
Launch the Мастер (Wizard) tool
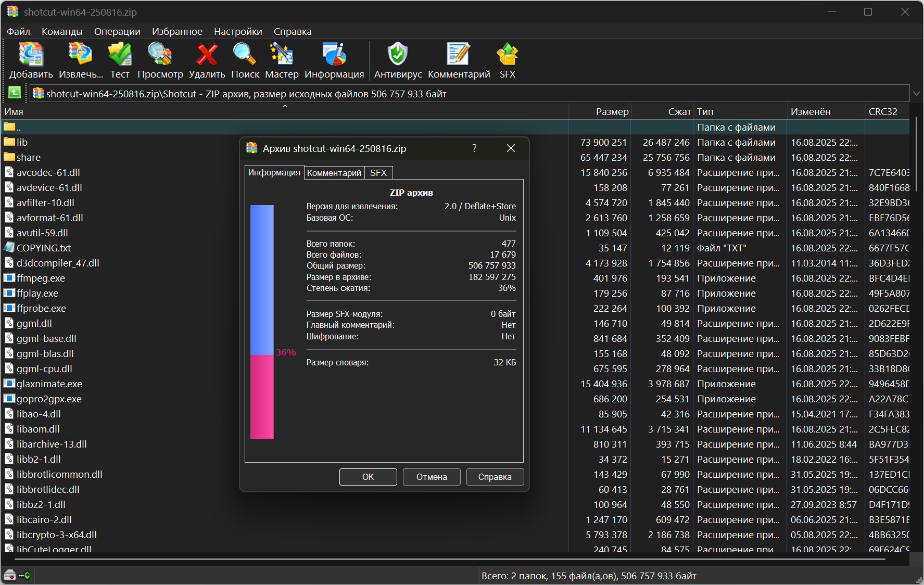pyautogui.click(x=282, y=60)
